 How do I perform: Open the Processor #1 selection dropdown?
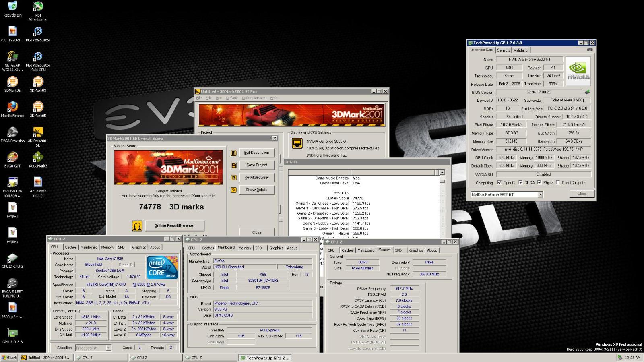pyautogui.click(x=108, y=348)
